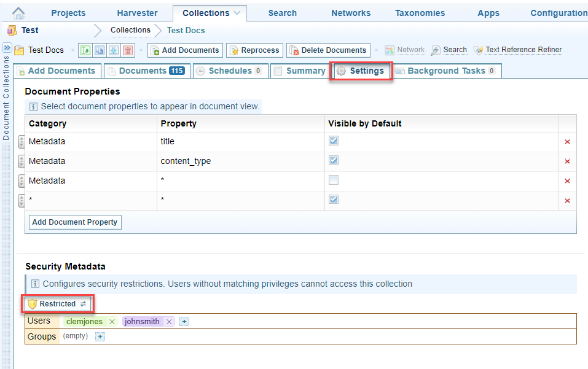Add a new user with the plus icon

coord(184,322)
